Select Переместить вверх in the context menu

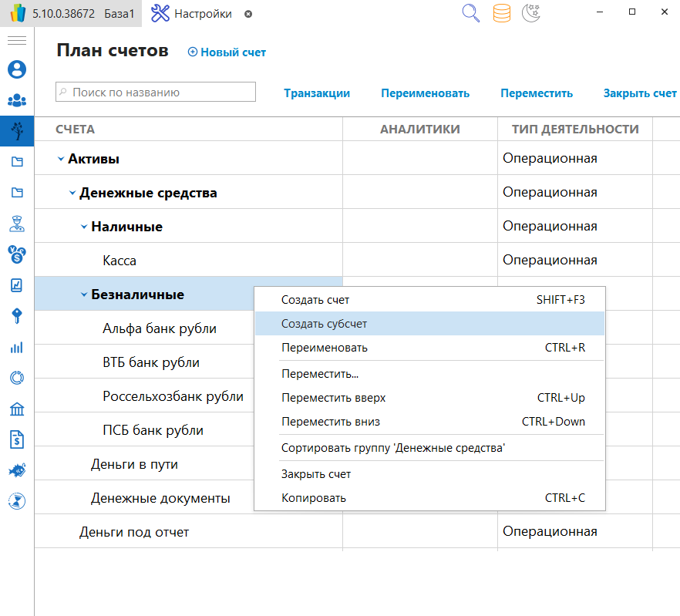(x=333, y=398)
